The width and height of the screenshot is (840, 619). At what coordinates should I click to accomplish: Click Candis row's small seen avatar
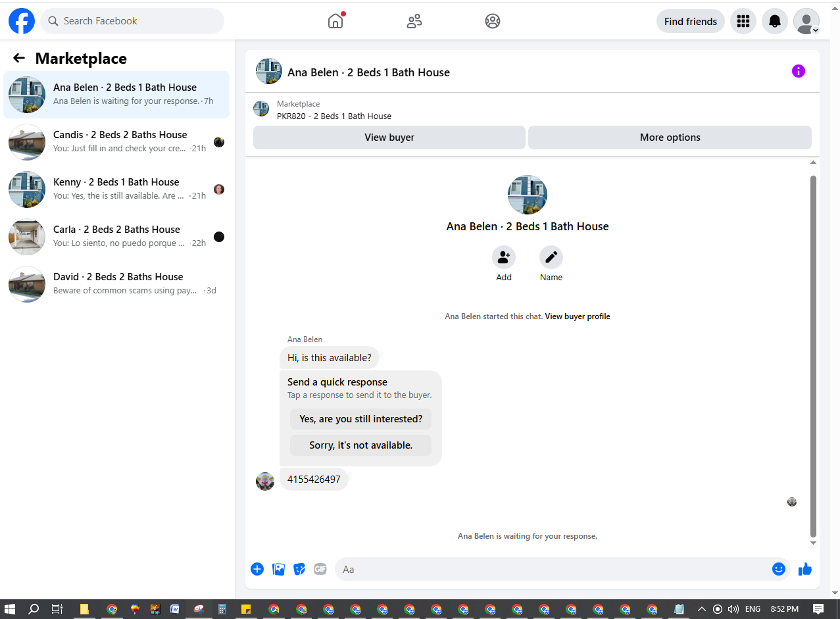click(x=219, y=142)
